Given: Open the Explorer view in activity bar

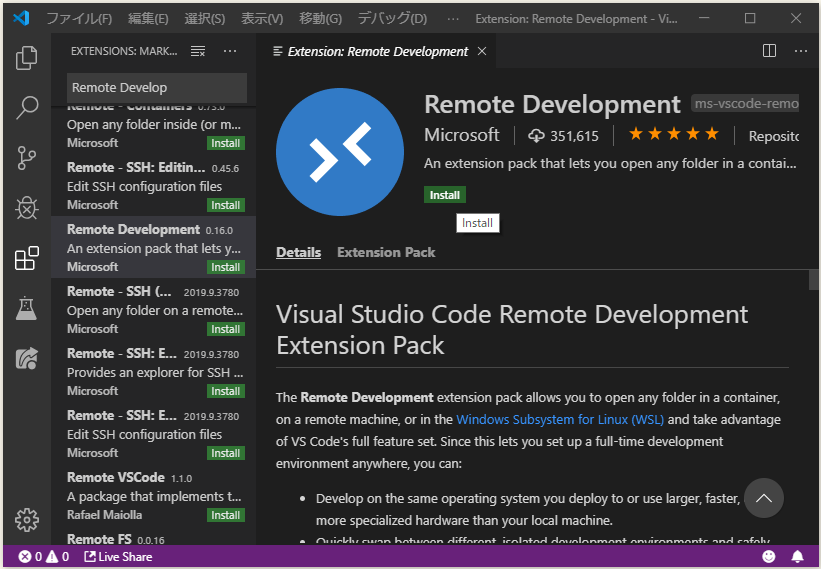Looking at the screenshot, I should (27, 58).
